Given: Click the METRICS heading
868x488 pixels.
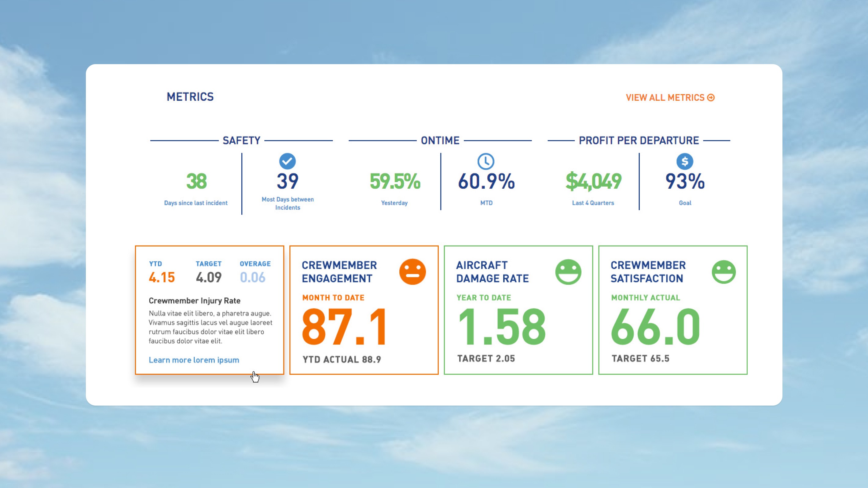Looking at the screenshot, I should [x=190, y=97].
